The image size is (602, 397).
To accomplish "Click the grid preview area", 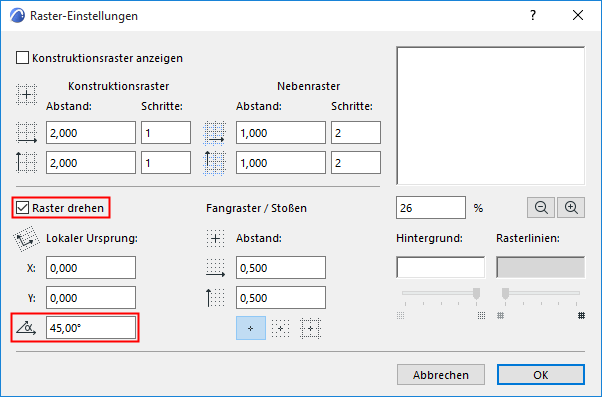I will pos(491,116).
